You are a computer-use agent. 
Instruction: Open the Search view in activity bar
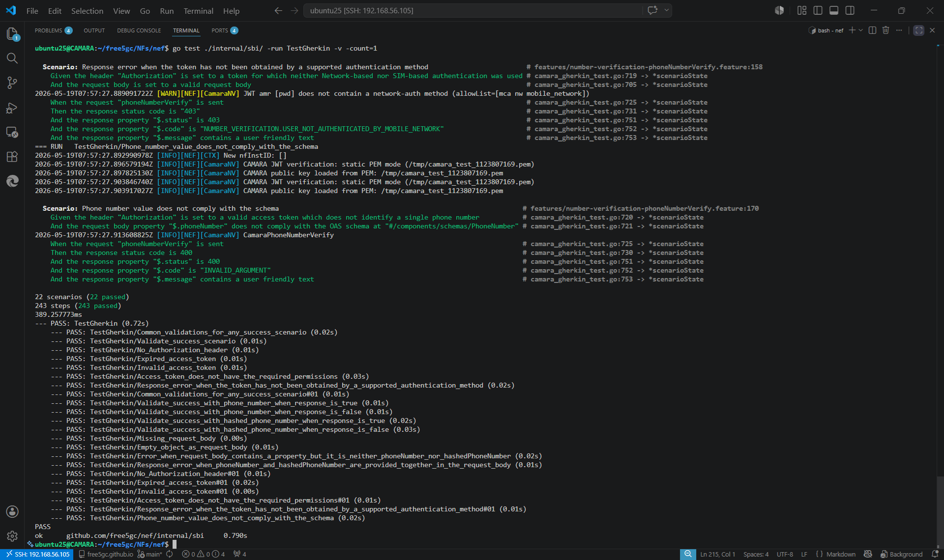pos(12,58)
